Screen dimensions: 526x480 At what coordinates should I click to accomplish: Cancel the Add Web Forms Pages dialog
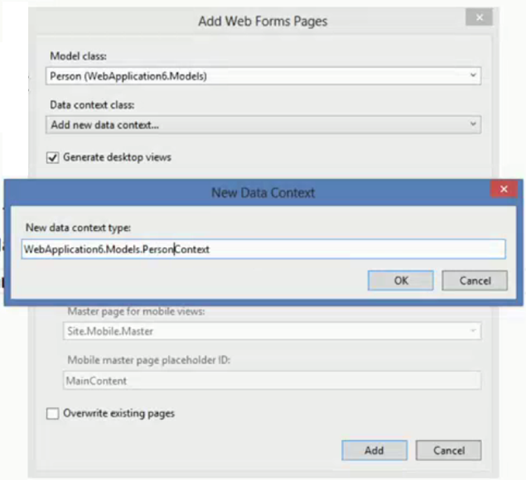click(x=449, y=450)
